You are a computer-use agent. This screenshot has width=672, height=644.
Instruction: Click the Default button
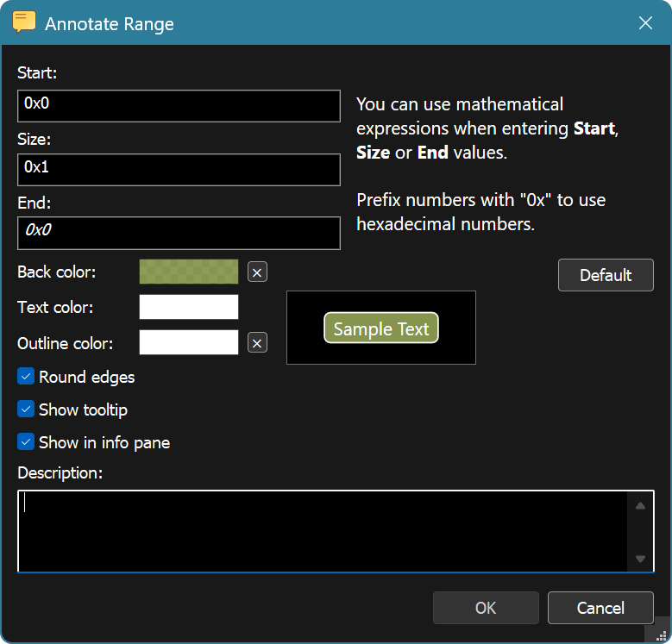tap(606, 275)
